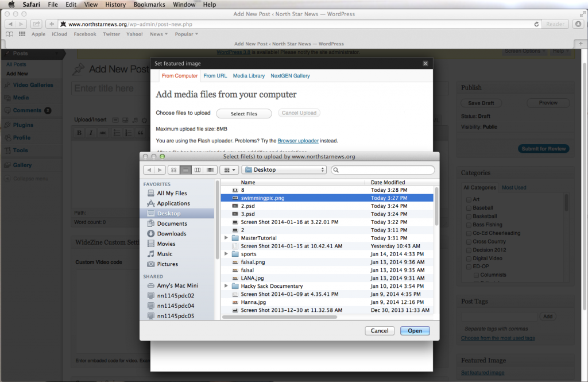Switch file dialog to Cover Flow view
The image size is (588, 382).
click(210, 170)
